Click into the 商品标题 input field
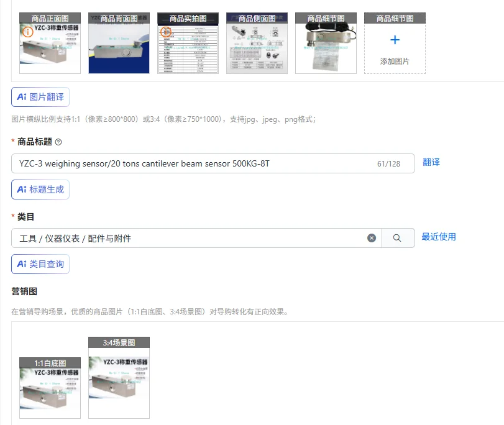Screen dimensions: 504x425 [213, 163]
